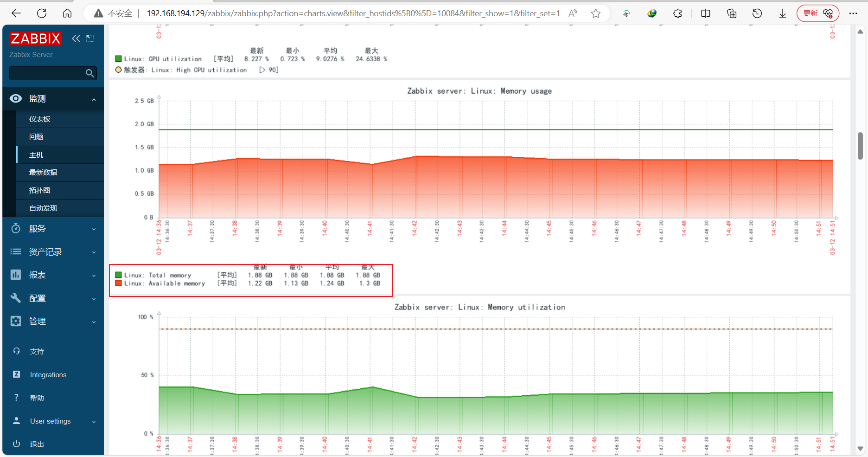Screen dimensions: 868x457
Task: Expand the 服务 services menu
Action: coord(53,229)
